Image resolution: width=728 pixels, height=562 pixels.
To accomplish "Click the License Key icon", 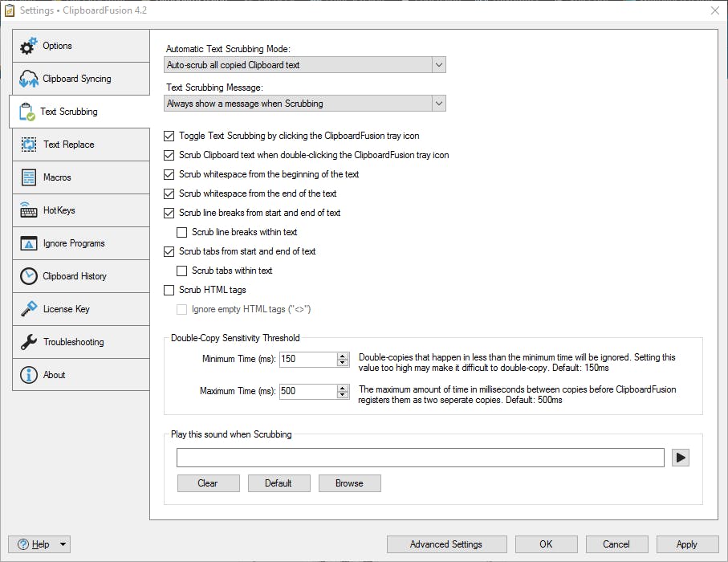I will pos(29,309).
